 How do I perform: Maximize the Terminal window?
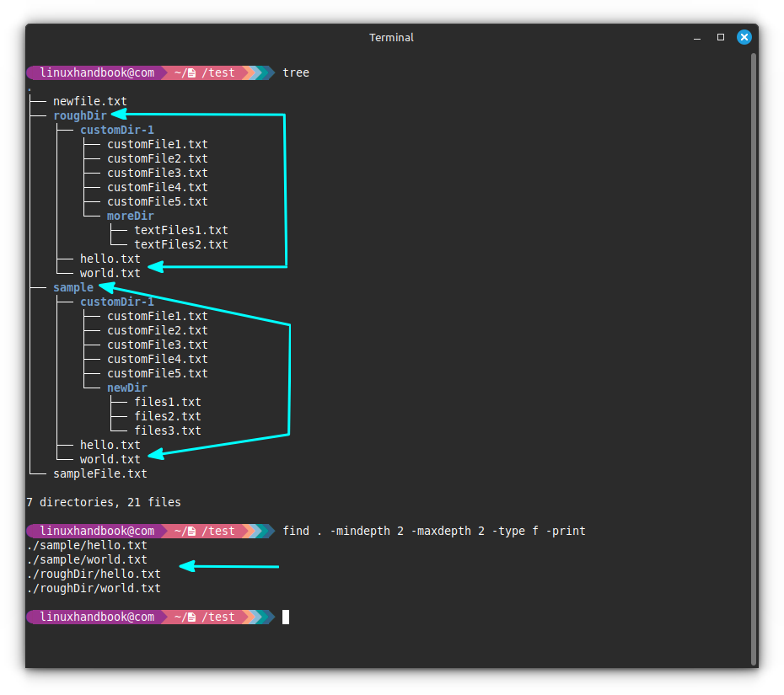(721, 37)
